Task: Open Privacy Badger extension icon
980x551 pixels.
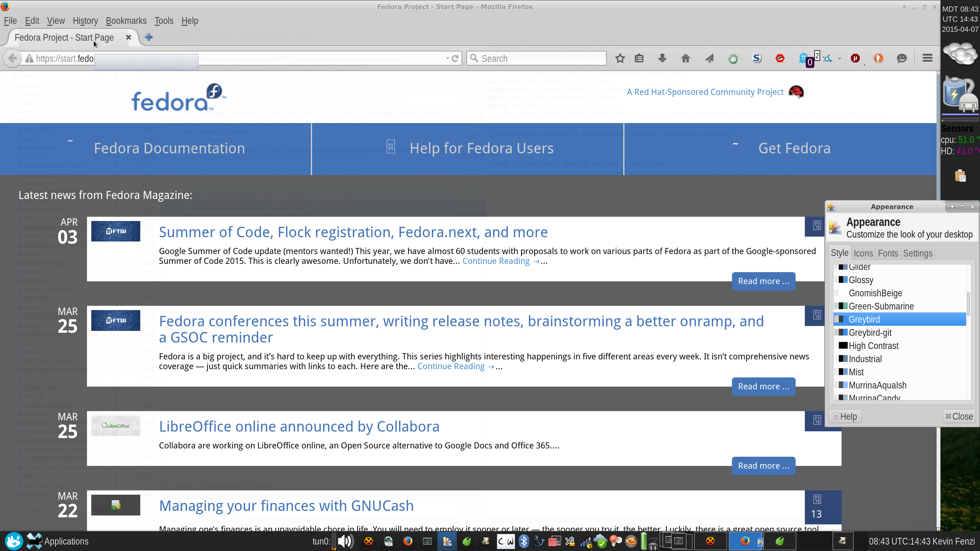Action: pyautogui.click(x=780, y=58)
